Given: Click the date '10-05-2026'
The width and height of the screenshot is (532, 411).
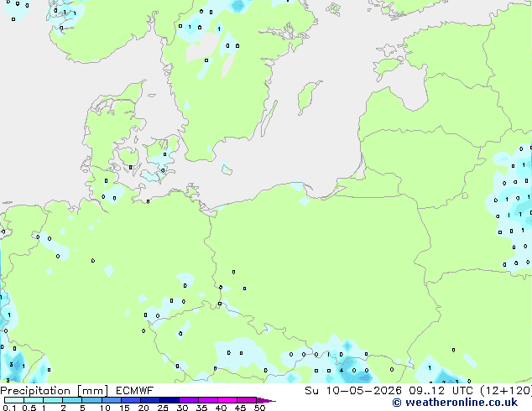Looking at the screenshot, I should (363, 391).
